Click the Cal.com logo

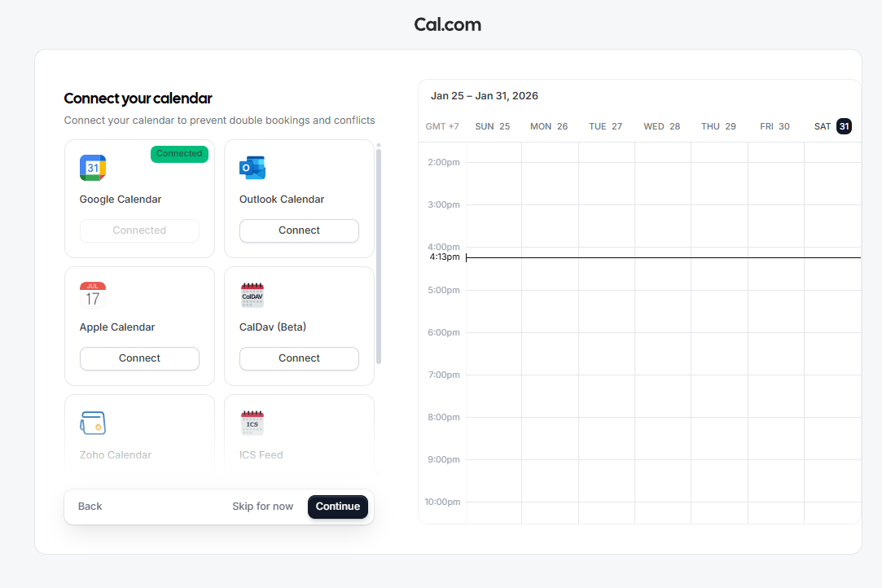[447, 24]
